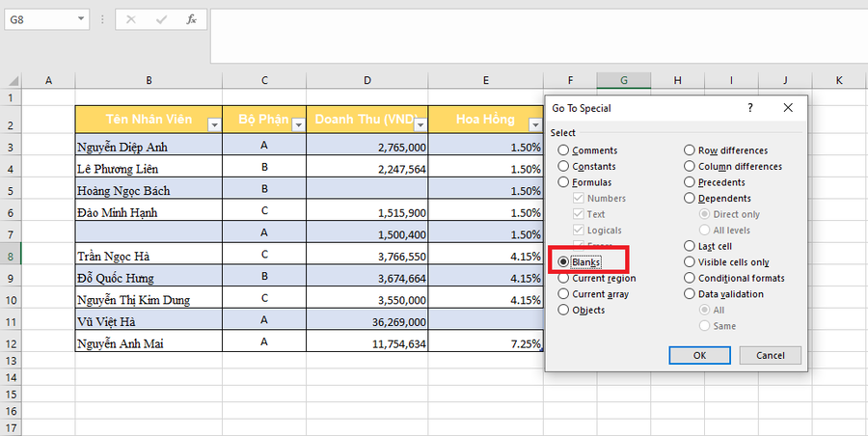Screen dimensions: 868x436
Task: Click revenue cell 36,269,000
Action: (x=367, y=321)
